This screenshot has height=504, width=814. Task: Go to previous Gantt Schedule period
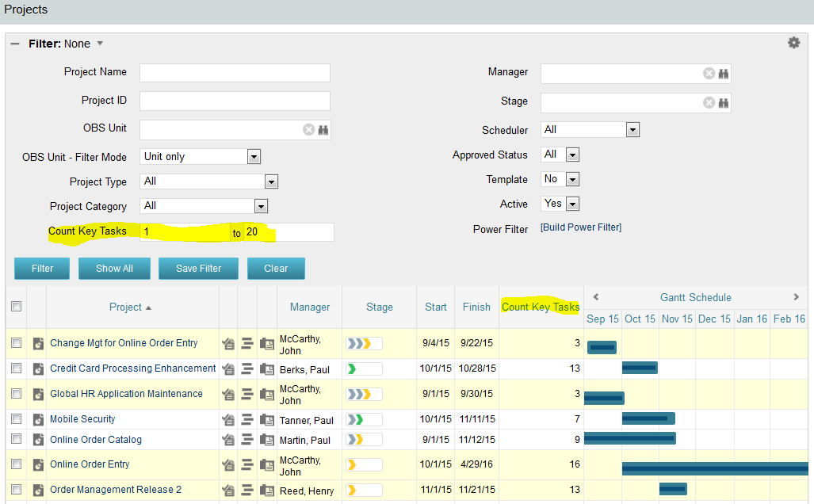click(x=596, y=297)
